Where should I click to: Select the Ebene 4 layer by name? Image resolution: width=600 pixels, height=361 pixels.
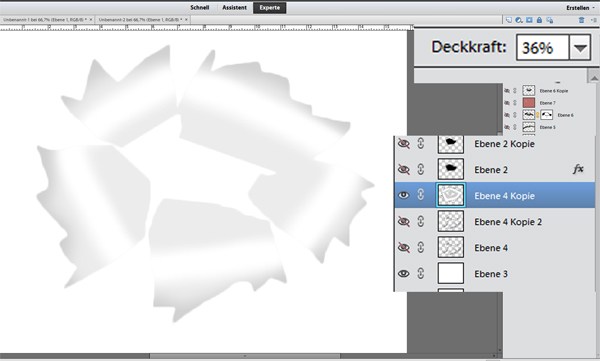coord(491,248)
